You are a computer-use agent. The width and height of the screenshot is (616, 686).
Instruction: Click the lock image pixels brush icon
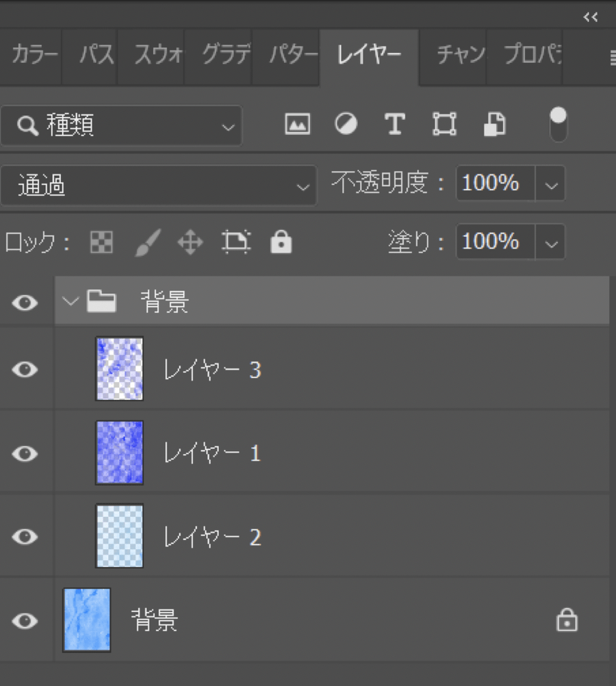click(146, 242)
